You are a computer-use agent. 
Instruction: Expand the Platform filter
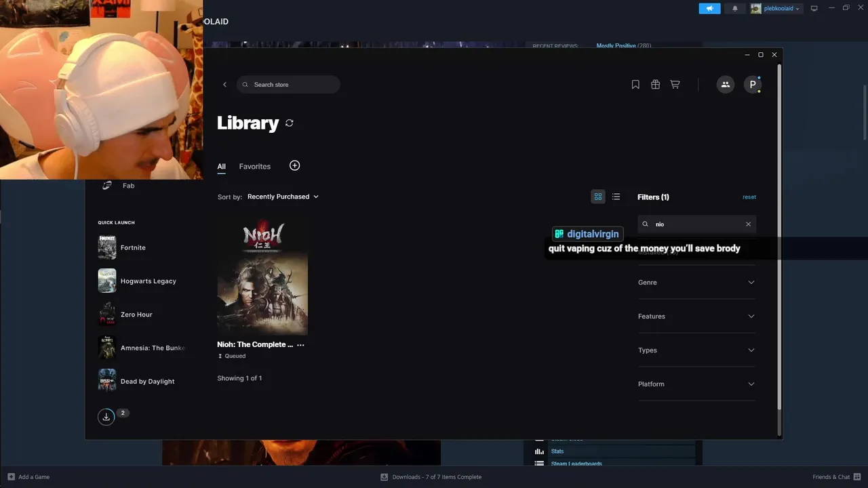click(696, 384)
